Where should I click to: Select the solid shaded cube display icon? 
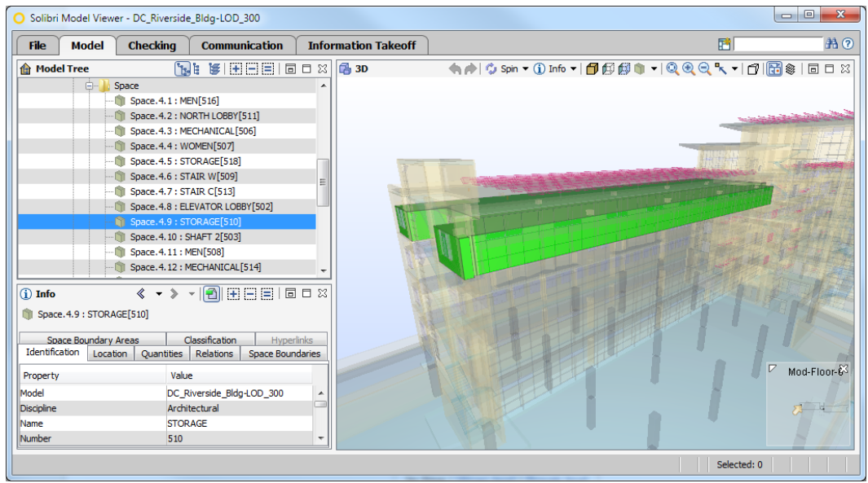(592, 68)
